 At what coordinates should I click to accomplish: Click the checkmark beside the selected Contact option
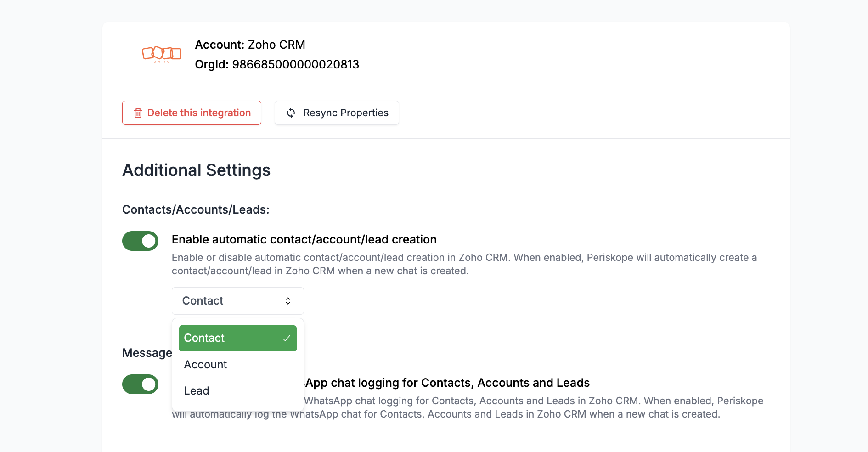pos(287,339)
